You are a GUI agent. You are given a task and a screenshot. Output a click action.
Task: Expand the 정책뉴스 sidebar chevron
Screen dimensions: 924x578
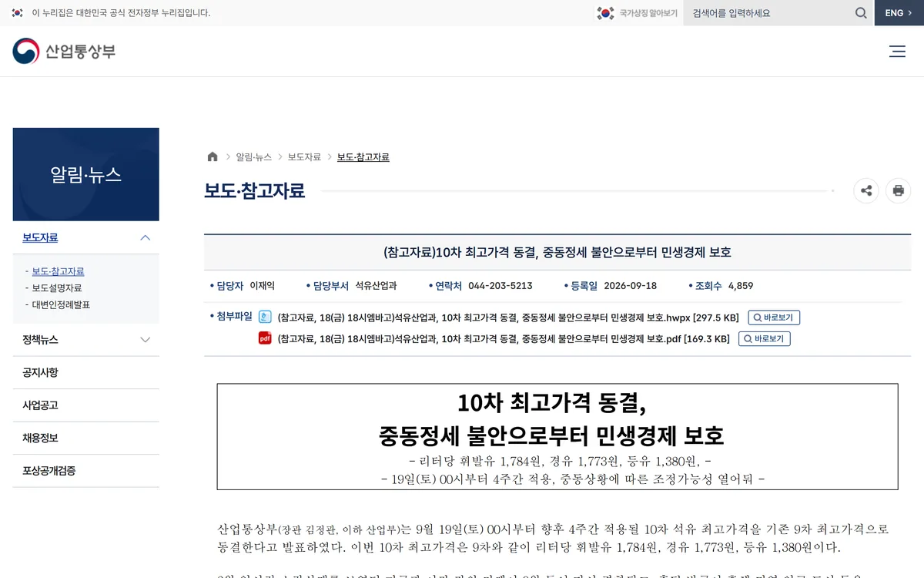tap(145, 340)
